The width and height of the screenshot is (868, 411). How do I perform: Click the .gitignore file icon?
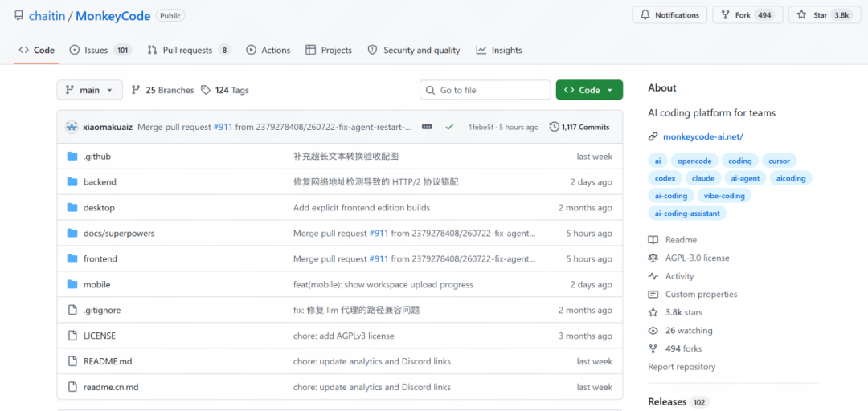click(x=72, y=310)
